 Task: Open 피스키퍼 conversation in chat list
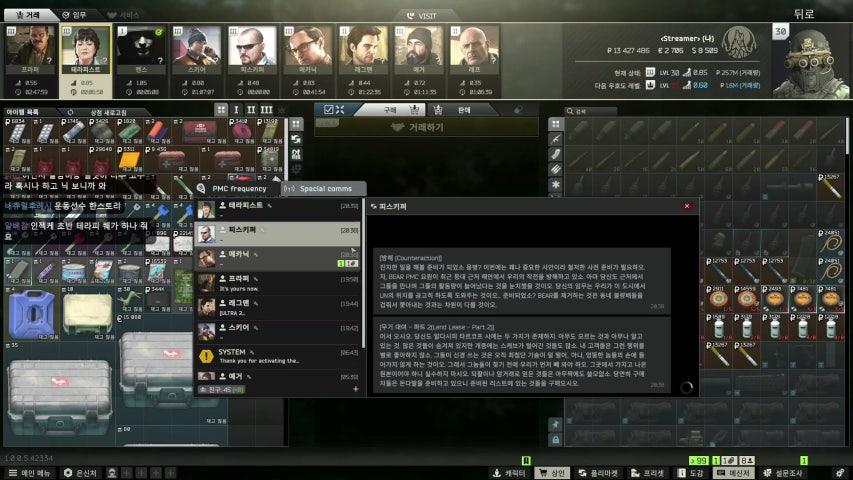pos(279,233)
